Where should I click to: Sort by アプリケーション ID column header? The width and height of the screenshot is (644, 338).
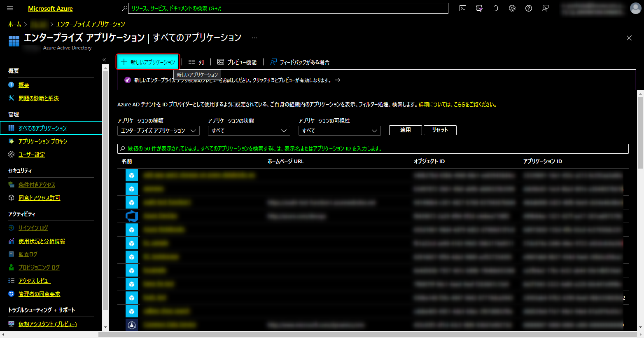tap(543, 162)
